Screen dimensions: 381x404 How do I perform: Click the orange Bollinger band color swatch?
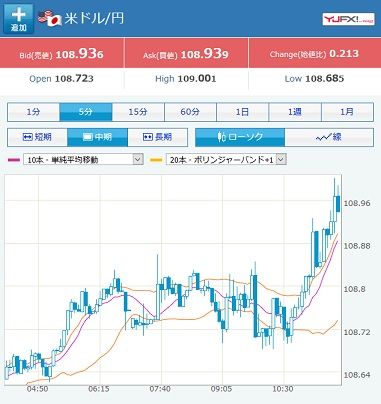point(156,160)
